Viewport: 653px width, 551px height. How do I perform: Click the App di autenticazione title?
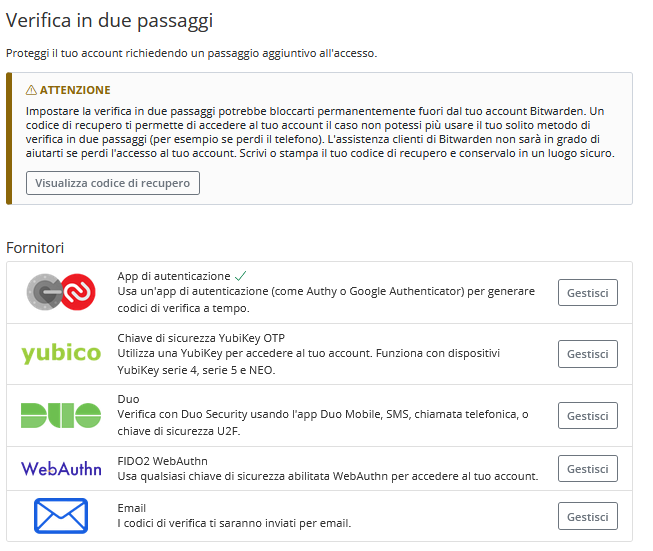pos(173,276)
